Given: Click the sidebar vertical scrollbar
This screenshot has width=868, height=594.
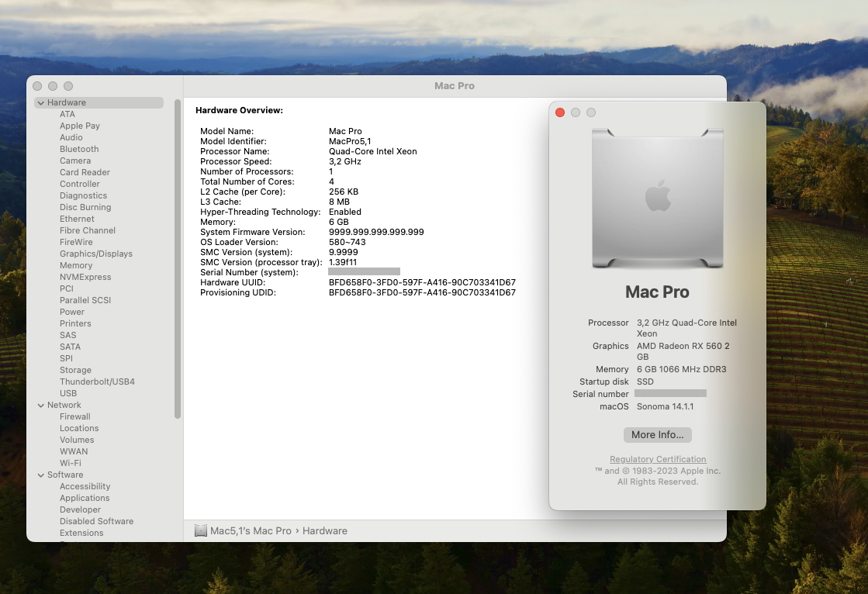Looking at the screenshot, I should 178,259.
